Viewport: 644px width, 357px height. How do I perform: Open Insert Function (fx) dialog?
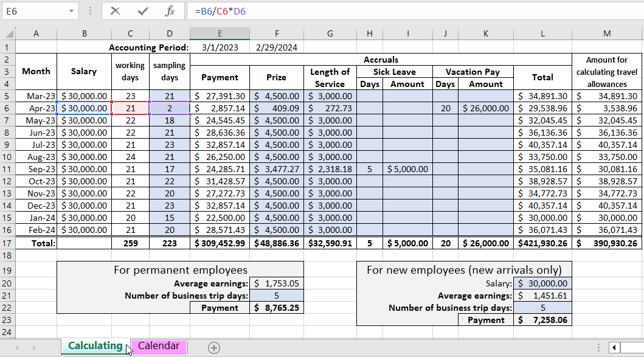click(170, 11)
